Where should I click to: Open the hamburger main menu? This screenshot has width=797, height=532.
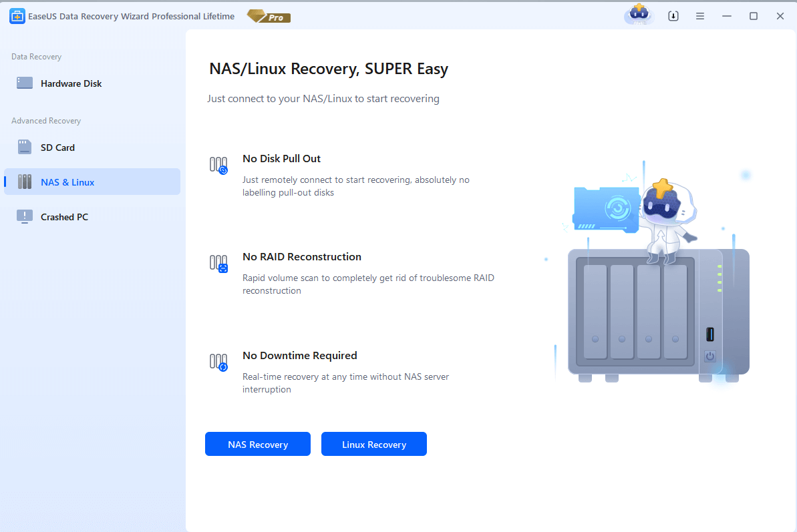[699, 15]
